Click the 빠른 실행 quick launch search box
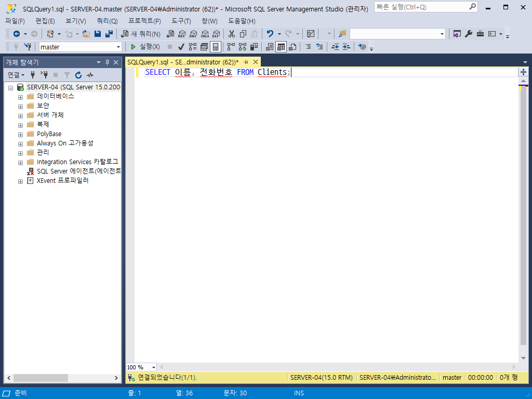Screen dimensions: 532x399 tap(426, 7)
